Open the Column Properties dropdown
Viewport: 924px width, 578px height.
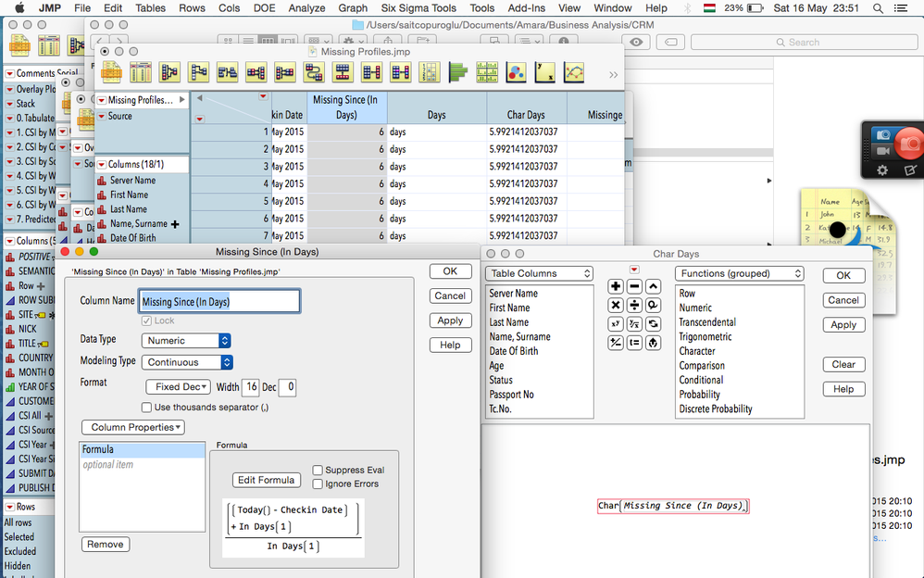(x=133, y=427)
